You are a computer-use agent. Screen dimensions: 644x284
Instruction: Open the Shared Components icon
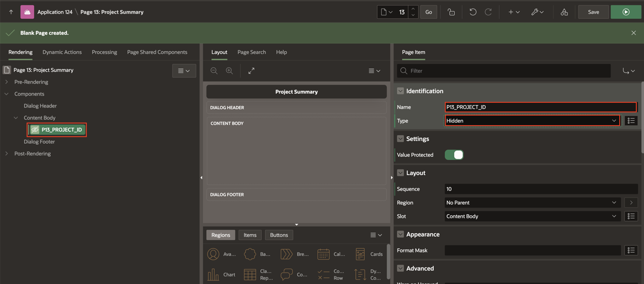coord(564,12)
